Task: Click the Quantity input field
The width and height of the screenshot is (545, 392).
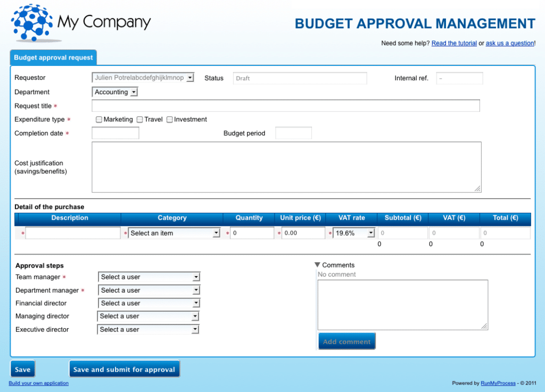Action: click(252, 233)
